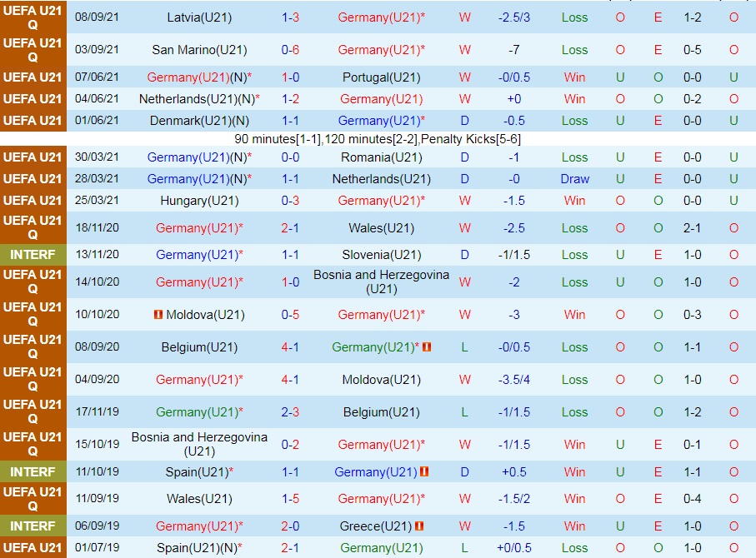Open the Latvia(U21) team page

point(199,17)
